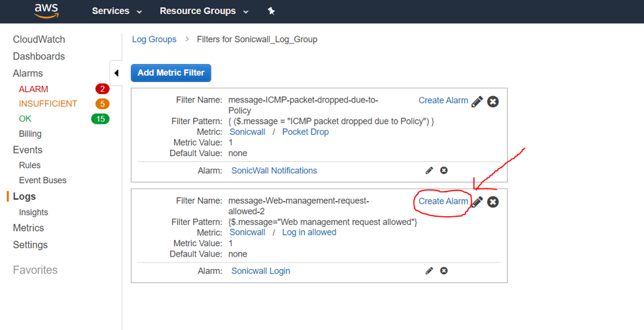This screenshot has height=330, width=644.
Task: Open Events in the sidebar
Action: 28,149
